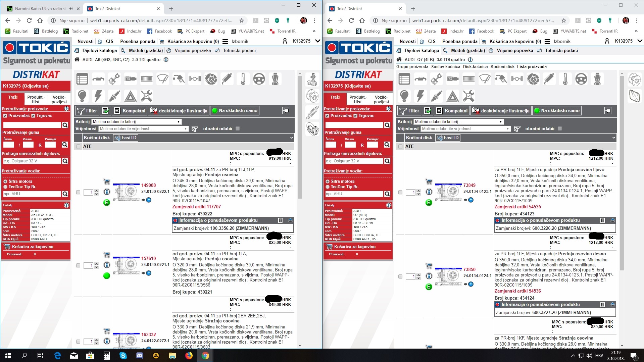The width and height of the screenshot is (644, 362).
Task: Click the Detalji info icon in left window
Action: (x=66, y=205)
